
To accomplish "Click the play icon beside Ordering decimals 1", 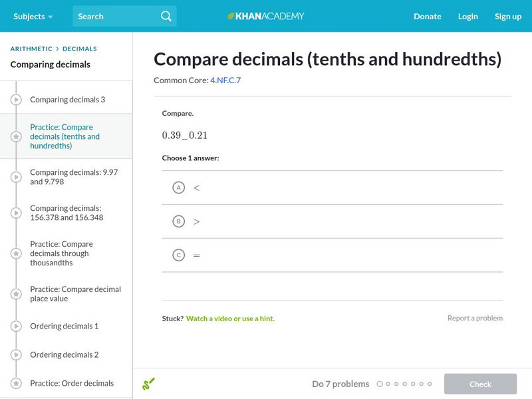I will pos(16,327).
